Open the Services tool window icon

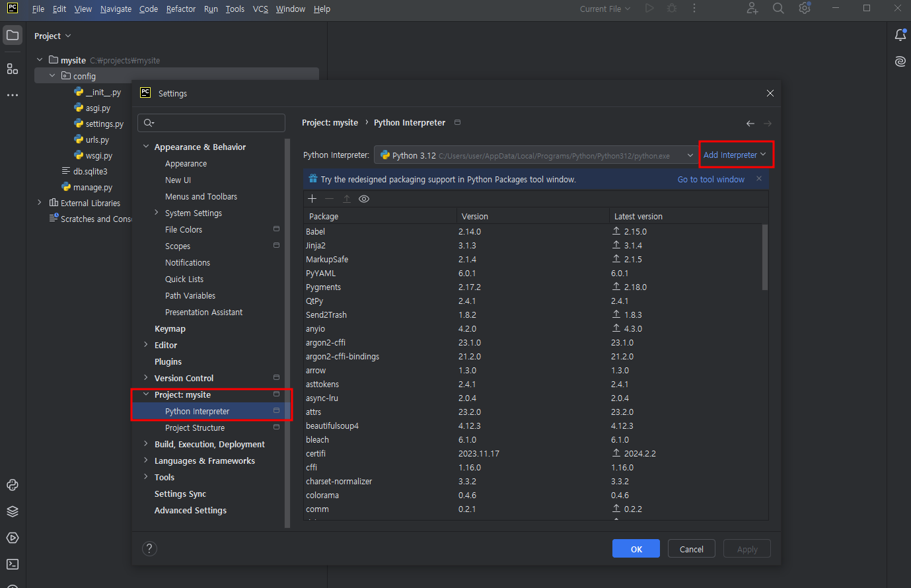[x=13, y=538]
